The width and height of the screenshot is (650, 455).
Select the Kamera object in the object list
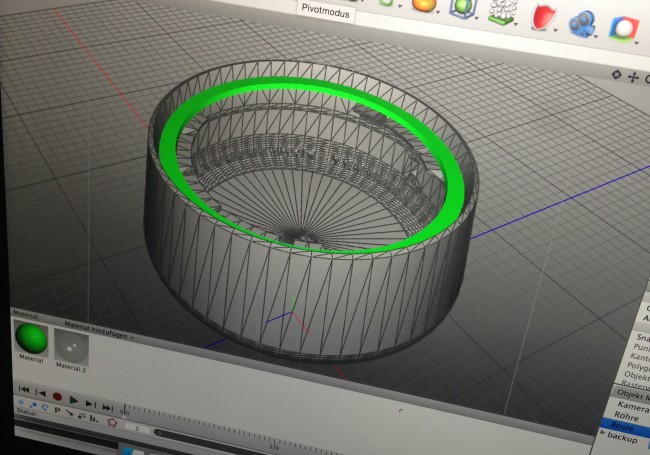(632, 405)
